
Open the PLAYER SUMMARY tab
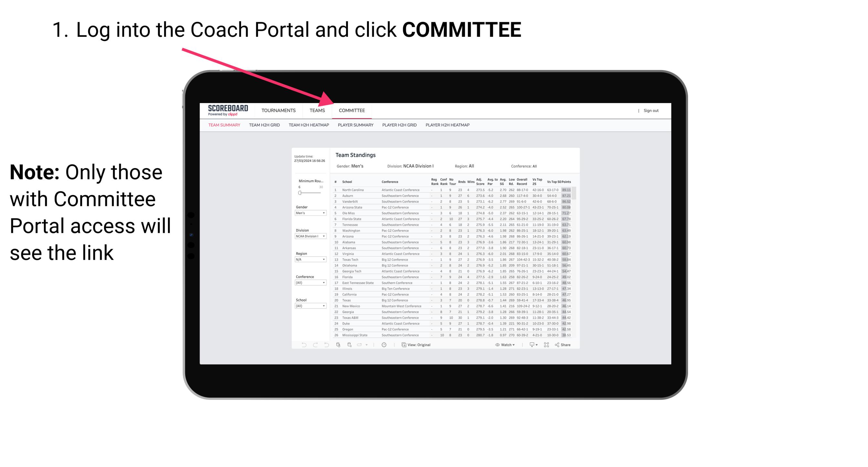pyautogui.click(x=355, y=125)
